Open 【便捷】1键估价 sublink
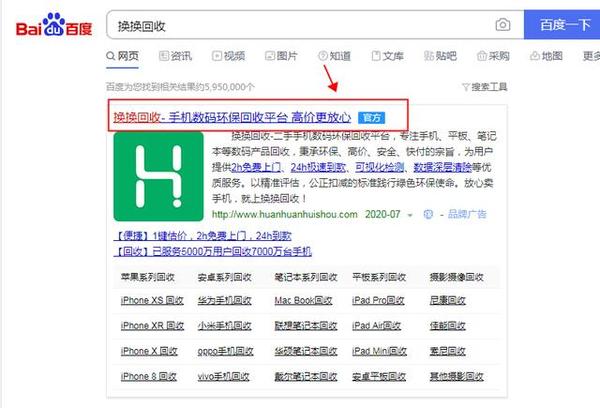The height and width of the screenshot is (408, 600). pos(202,236)
